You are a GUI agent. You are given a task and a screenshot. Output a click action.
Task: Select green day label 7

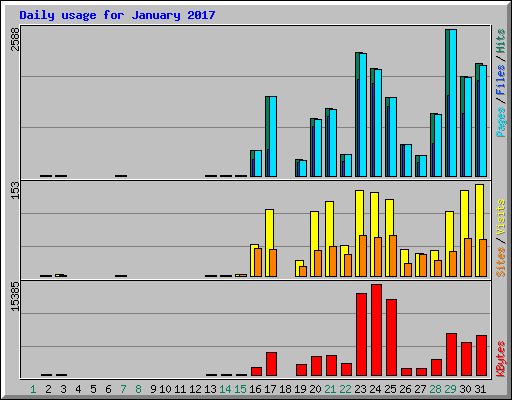(x=123, y=389)
